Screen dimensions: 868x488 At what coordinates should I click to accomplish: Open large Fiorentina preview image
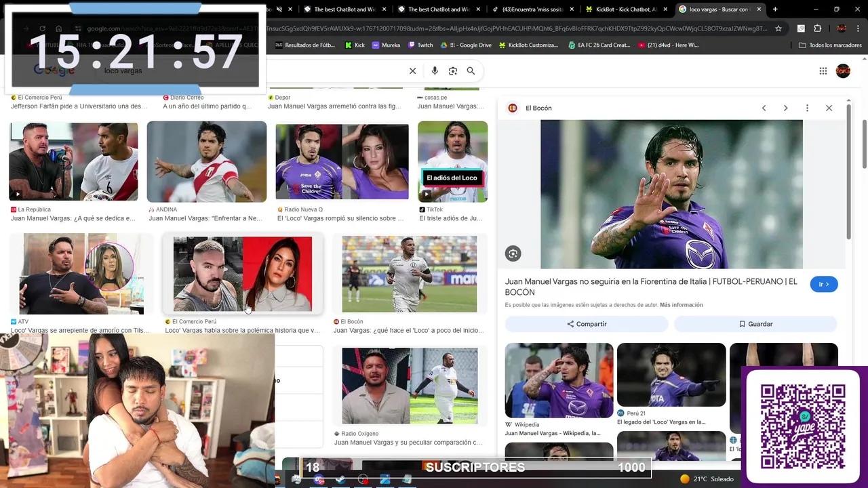pyautogui.click(x=671, y=195)
